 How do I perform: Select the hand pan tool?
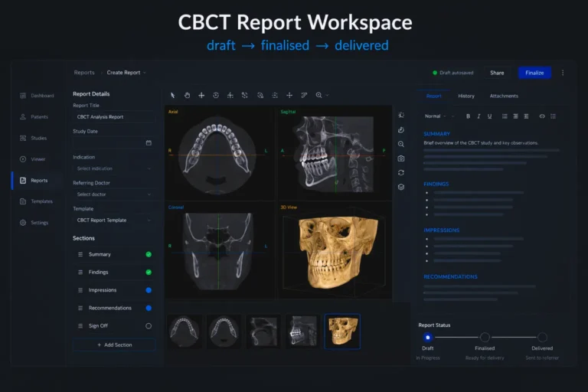(x=187, y=95)
